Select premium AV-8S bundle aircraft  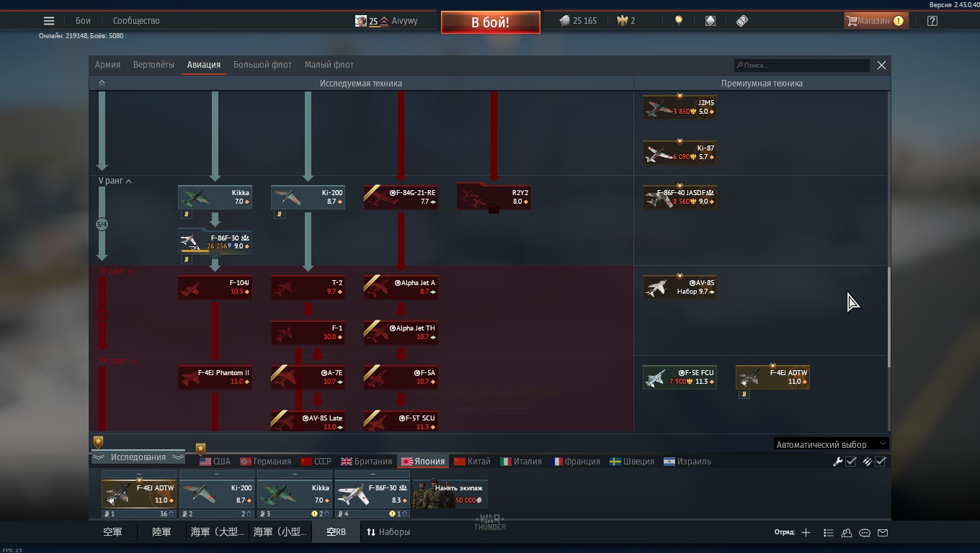click(x=680, y=287)
